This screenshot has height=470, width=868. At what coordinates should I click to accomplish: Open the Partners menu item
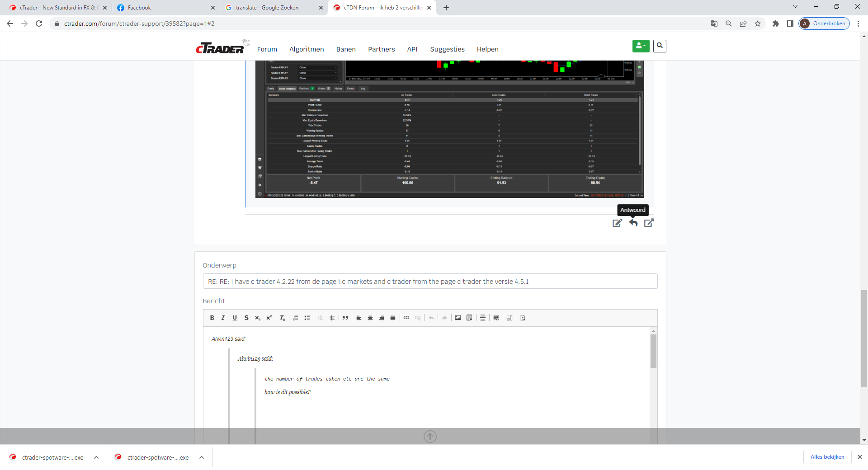(x=382, y=49)
